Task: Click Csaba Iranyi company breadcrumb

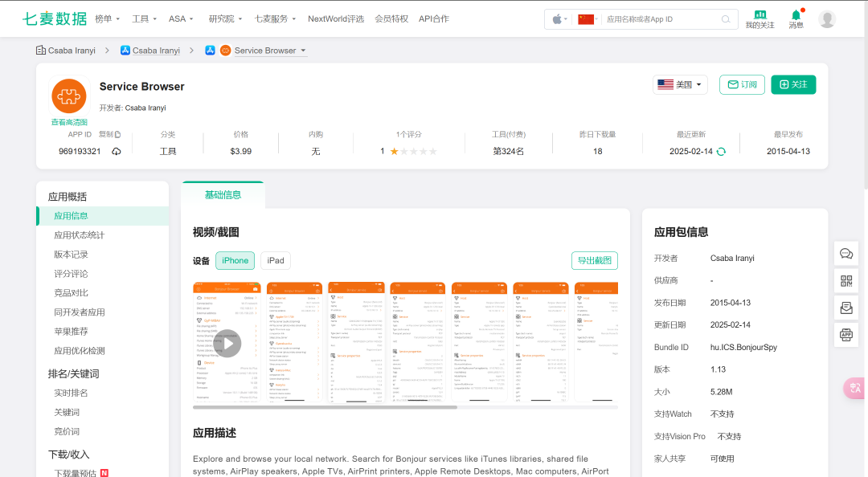Action: pos(66,51)
